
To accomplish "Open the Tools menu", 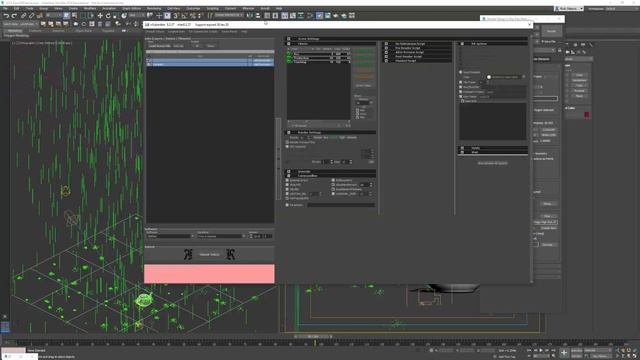I will click(x=30, y=8).
